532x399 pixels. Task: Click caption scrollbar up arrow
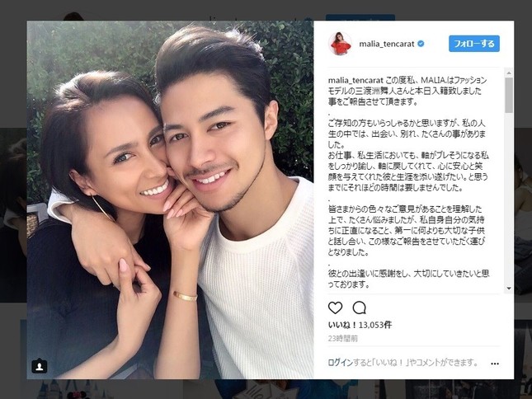(x=509, y=73)
